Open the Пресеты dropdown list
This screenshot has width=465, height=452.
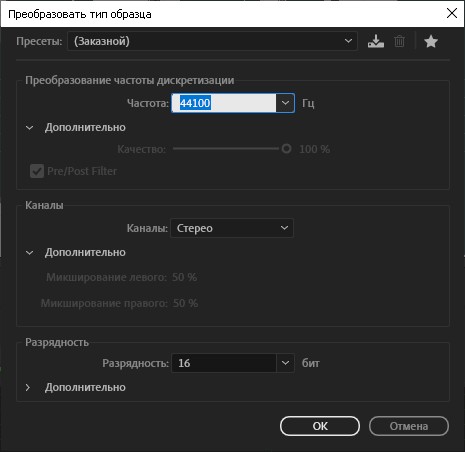click(213, 41)
